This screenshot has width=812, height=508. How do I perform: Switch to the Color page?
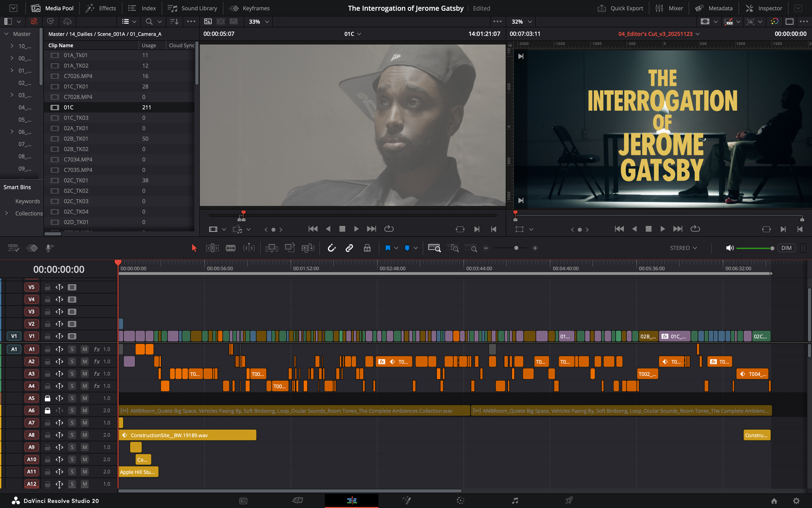pos(461,501)
